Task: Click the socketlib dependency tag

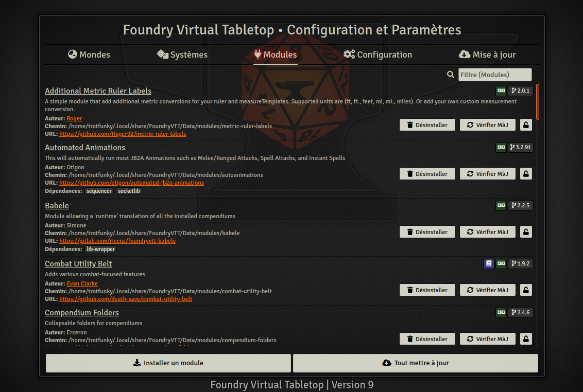Action: (129, 191)
